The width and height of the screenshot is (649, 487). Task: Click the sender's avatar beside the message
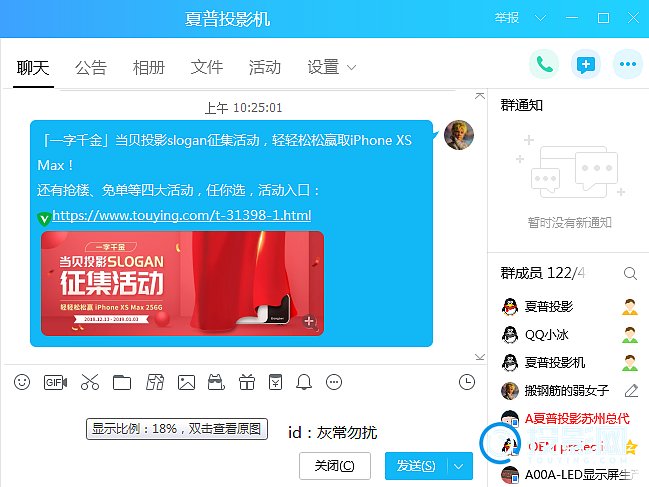click(459, 135)
